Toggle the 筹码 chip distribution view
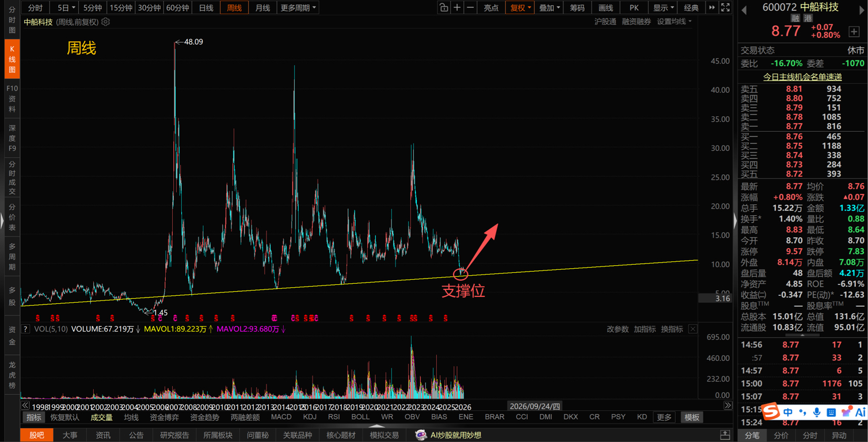868x442 pixels. (x=577, y=7)
